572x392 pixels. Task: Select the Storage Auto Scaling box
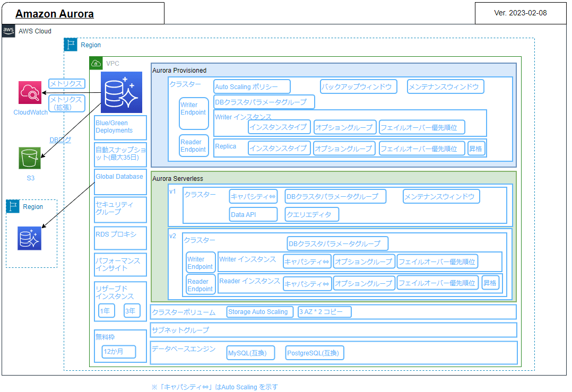pyautogui.click(x=260, y=312)
